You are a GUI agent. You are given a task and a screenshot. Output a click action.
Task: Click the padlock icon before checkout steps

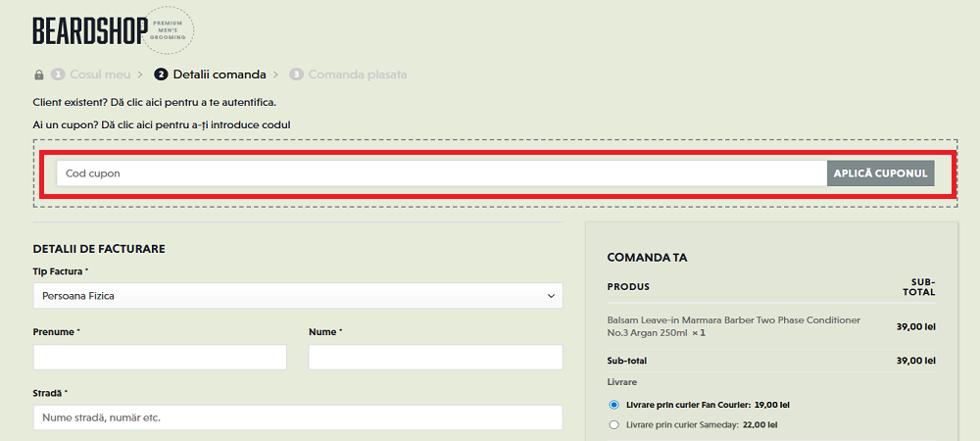coord(39,74)
